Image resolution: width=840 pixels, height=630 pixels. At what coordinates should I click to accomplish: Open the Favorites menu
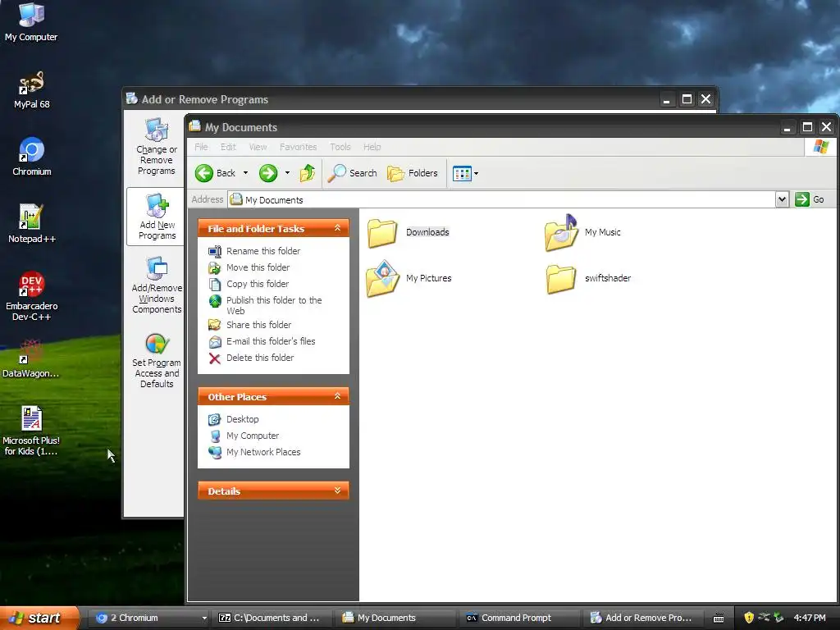pyautogui.click(x=298, y=147)
